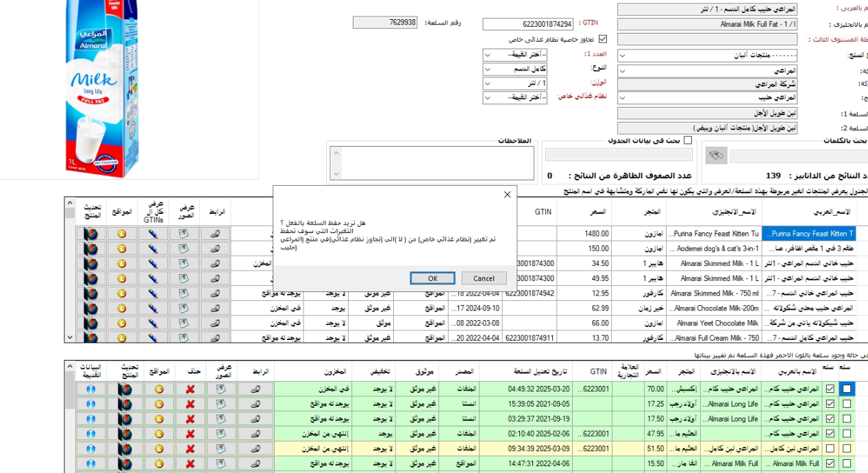Open old data info icon in first green row

pos(90,389)
